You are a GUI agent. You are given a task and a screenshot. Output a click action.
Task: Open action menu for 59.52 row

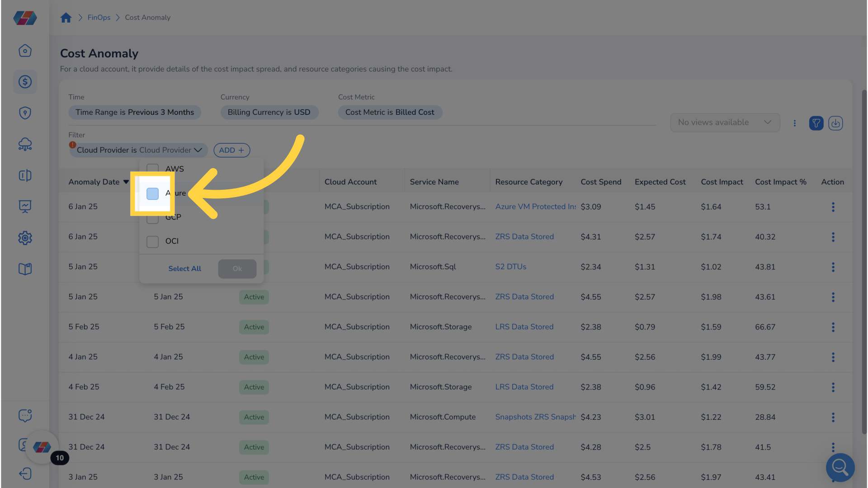tap(833, 387)
